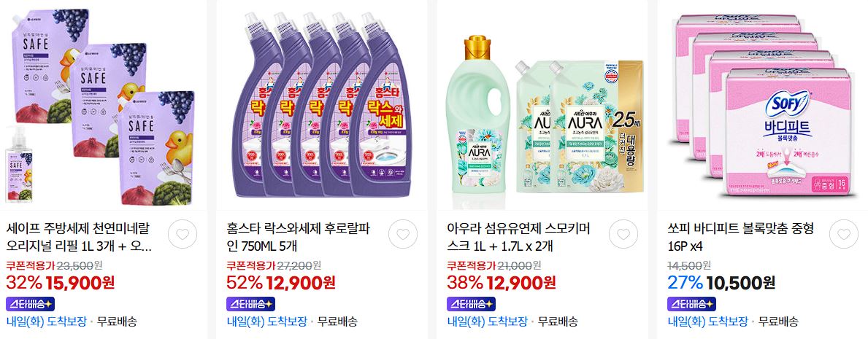Add AURA fabric softener to wishlist heart

pyautogui.click(x=623, y=235)
